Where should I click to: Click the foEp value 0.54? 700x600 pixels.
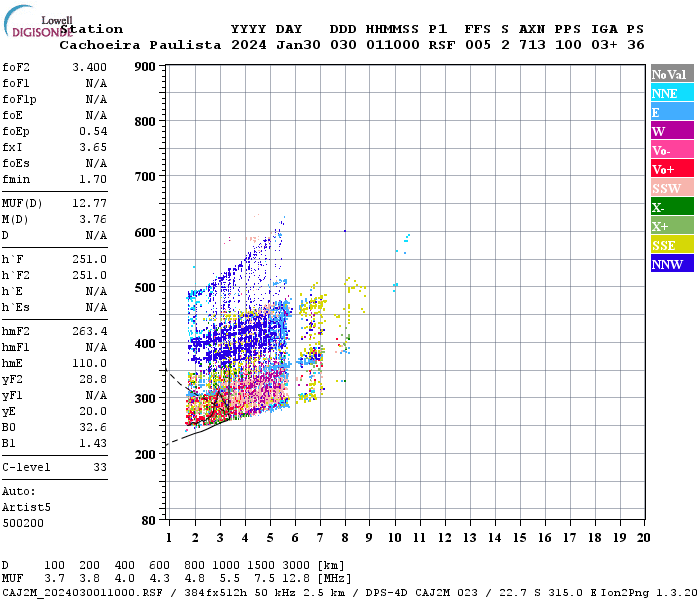point(93,131)
